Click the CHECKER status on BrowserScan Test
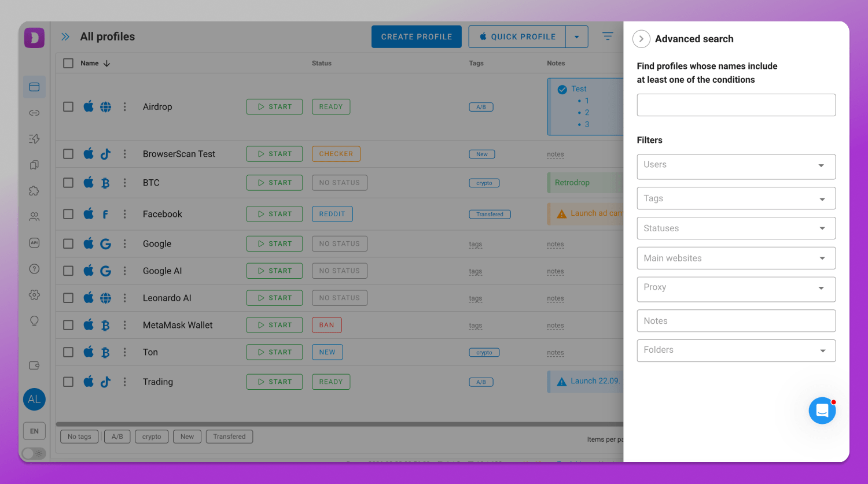 tap(336, 154)
